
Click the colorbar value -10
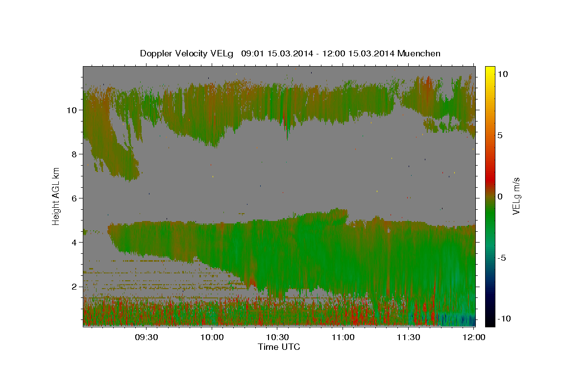pos(504,319)
